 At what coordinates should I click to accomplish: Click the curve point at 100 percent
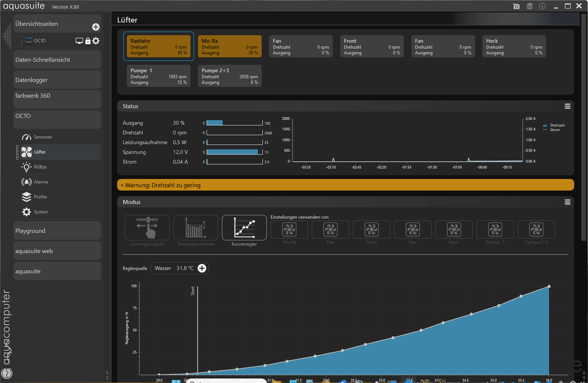tap(549, 286)
